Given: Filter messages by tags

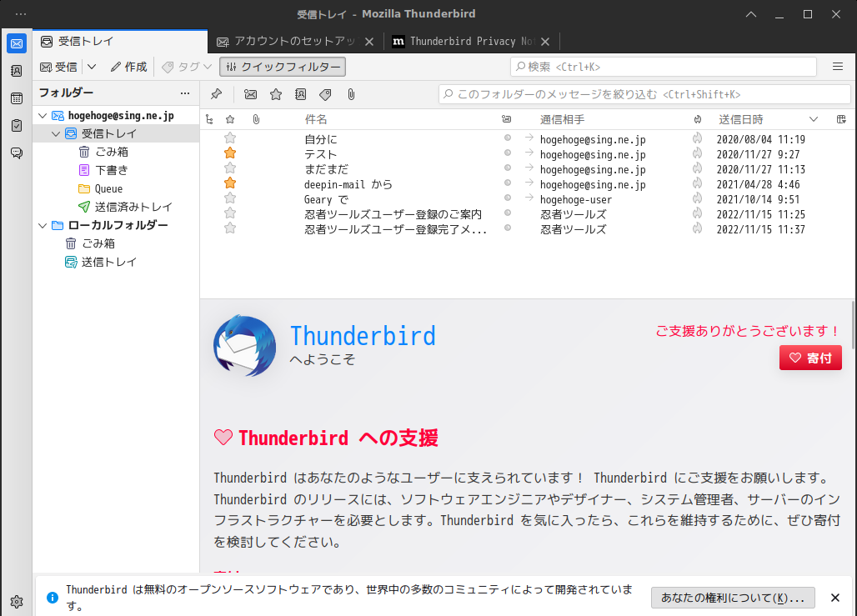Looking at the screenshot, I should [x=325, y=94].
